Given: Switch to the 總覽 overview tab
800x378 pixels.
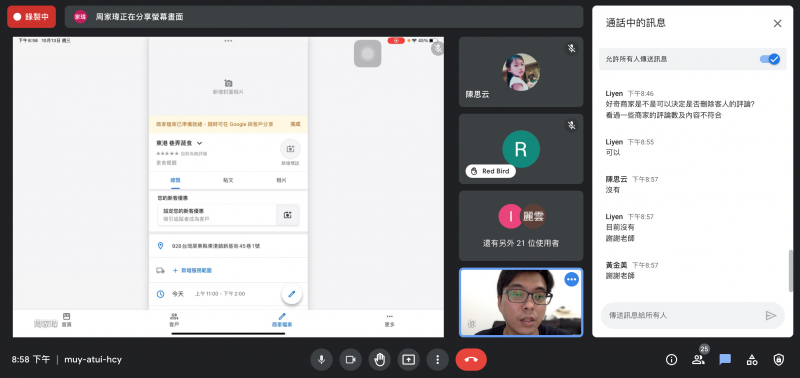Looking at the screenshot, I should (175, 180).
